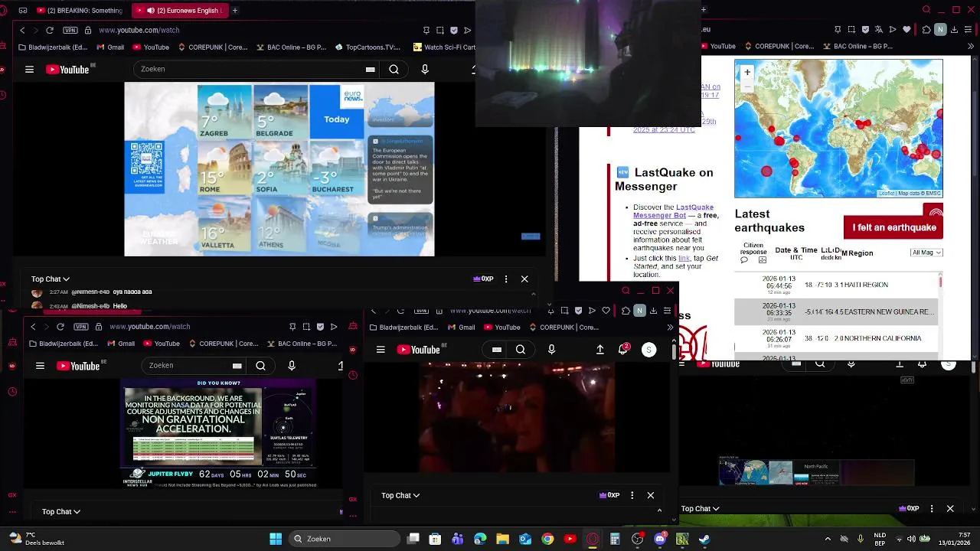The height and width of the screenshot is (551, 980).
Task: Show hidden system tray icons
Action: pyautogui.click(x=828, y=539)
